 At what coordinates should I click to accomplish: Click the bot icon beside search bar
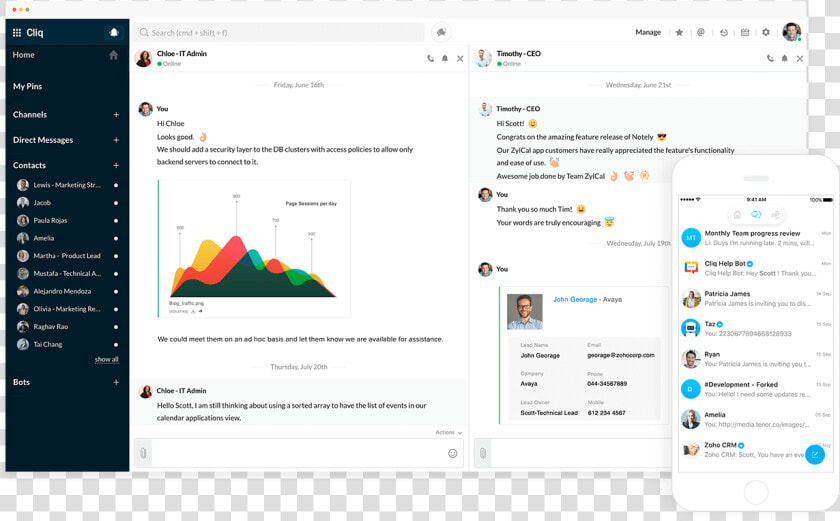(441, 32)
